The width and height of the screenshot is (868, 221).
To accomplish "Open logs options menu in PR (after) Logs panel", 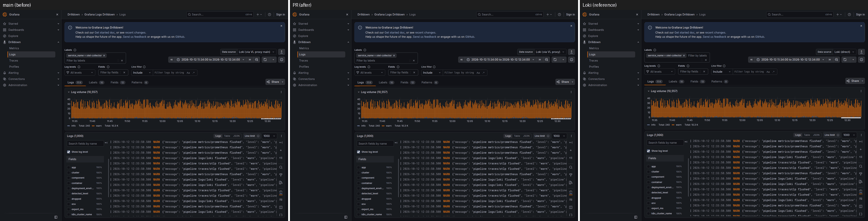I will 571,136.
